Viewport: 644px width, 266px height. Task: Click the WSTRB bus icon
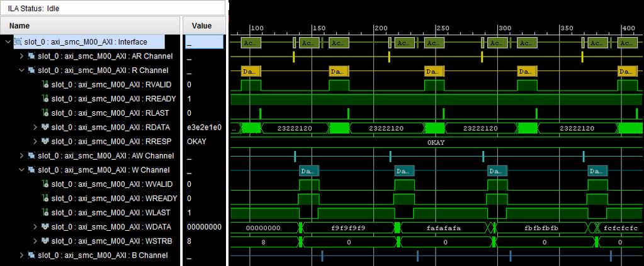45,241
